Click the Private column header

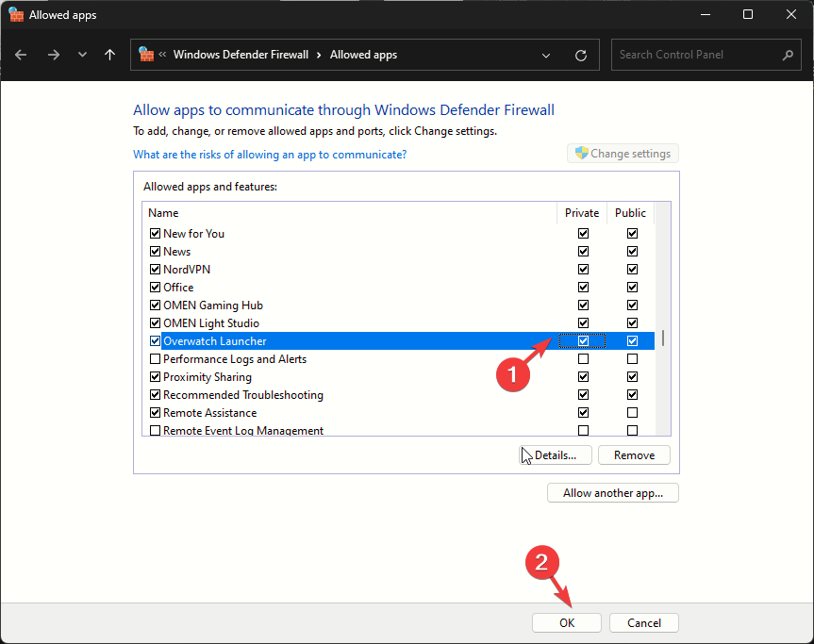pos(582,213)
